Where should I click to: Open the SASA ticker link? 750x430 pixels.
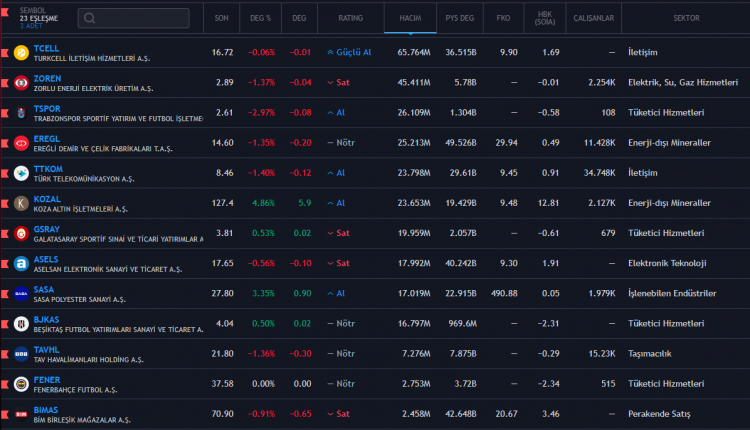(44, 289)
